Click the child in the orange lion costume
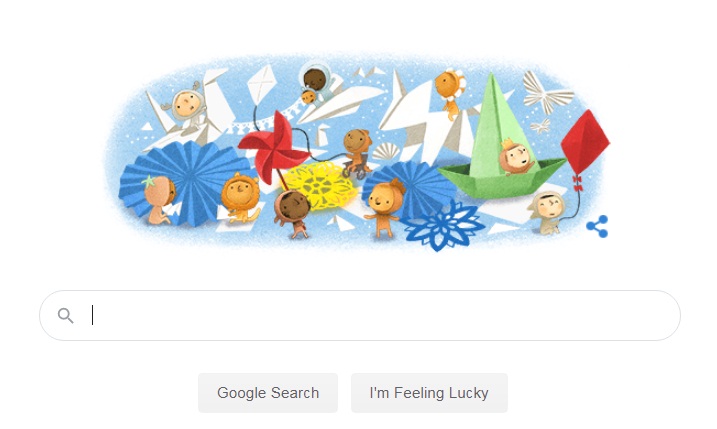This screenshot has width=717, height=429. (x=241, y=197)
